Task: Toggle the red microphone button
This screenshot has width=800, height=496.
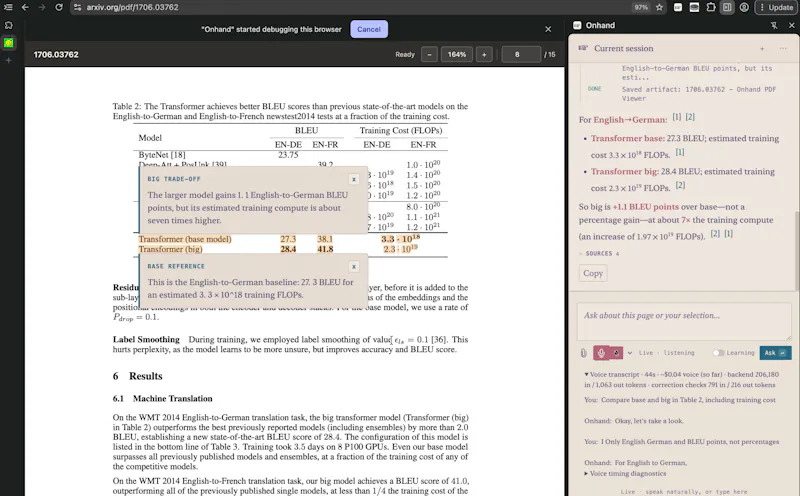Action: pos(601,353)
